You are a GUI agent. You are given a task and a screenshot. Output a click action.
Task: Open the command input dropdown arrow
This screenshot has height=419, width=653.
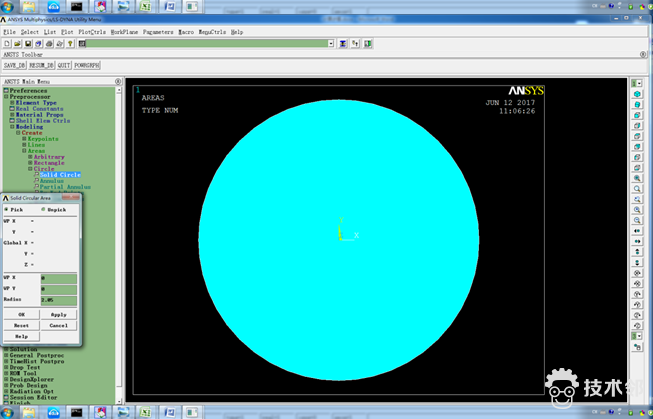tap(331, 43)
